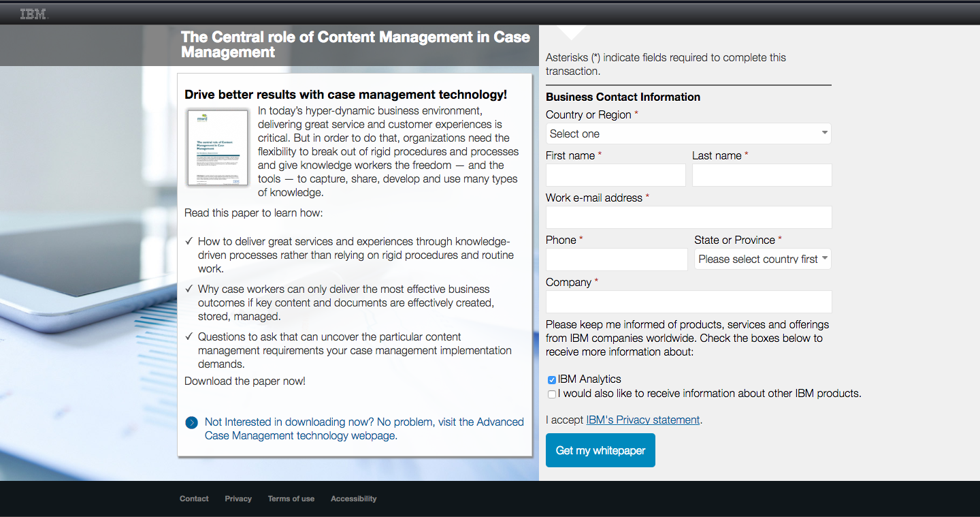Click the IBM logo in the top bar

point(32,13)
